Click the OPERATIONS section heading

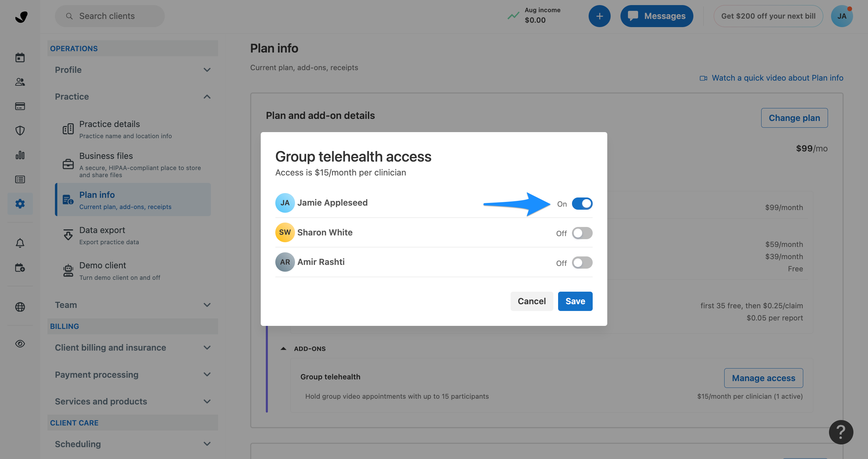pos(74,48)
